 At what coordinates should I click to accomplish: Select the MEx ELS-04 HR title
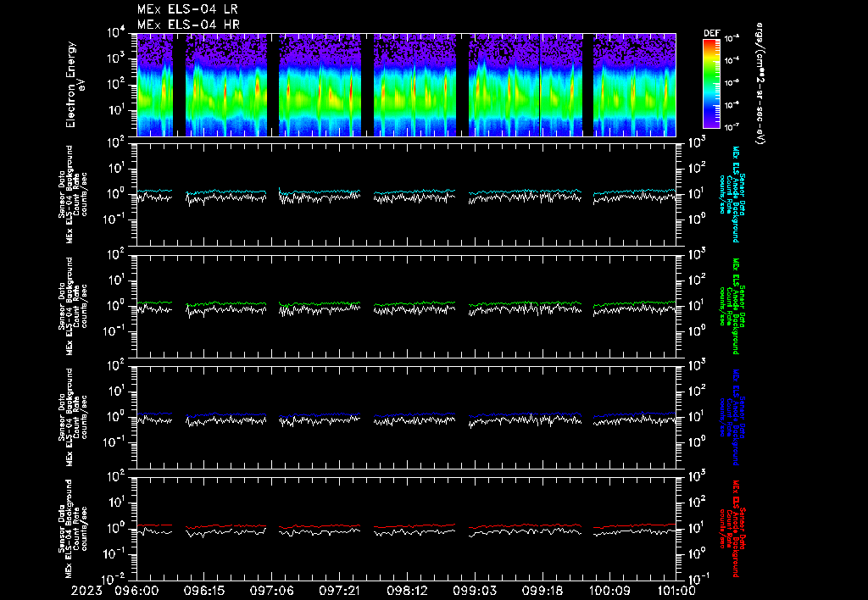188,25
